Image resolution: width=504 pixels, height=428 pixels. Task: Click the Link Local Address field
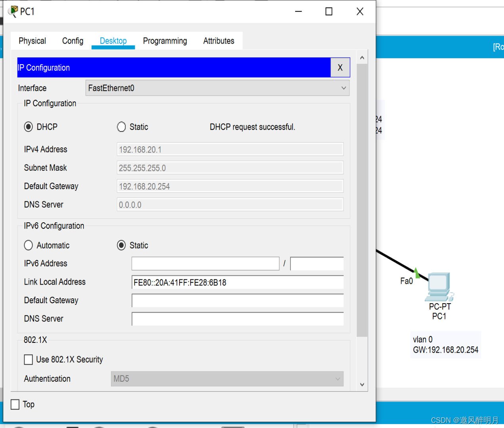tap(237, 283)
